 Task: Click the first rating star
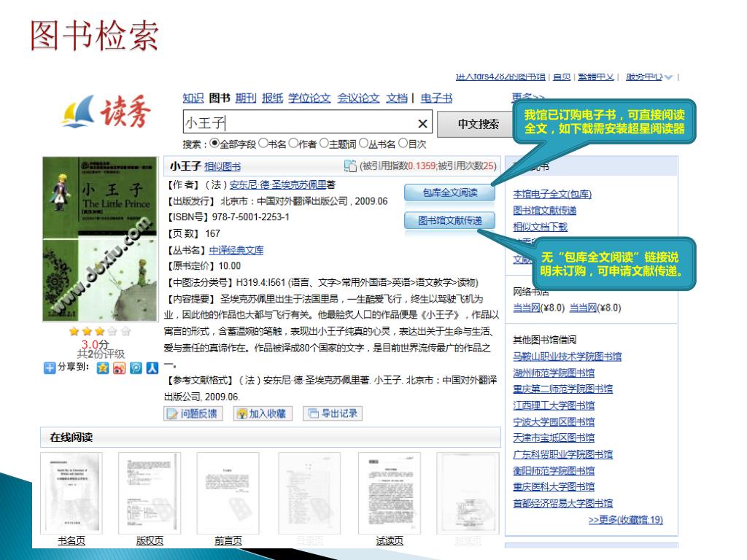74,331
